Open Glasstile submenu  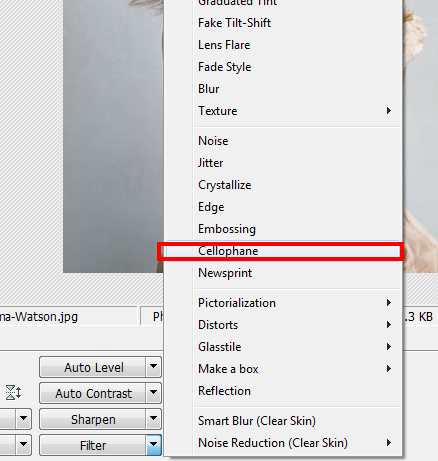tap(283, 347)
